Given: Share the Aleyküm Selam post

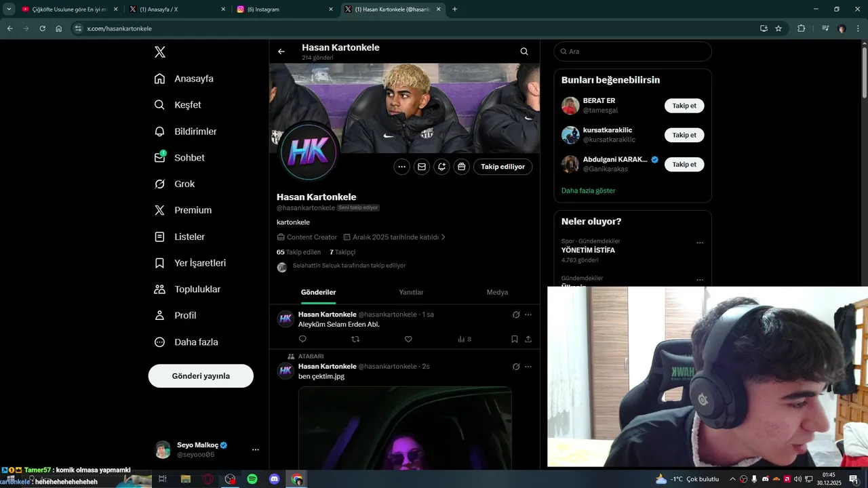Looking at the screenshot, I should pos(528,339).
